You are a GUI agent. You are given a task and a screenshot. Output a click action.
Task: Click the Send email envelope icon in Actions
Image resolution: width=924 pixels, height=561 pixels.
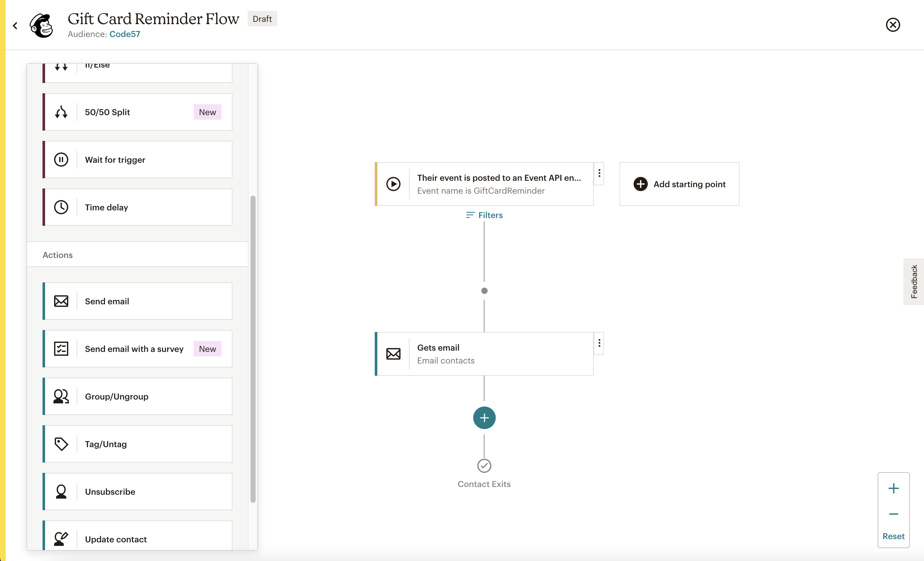click(x=61, y=301)
